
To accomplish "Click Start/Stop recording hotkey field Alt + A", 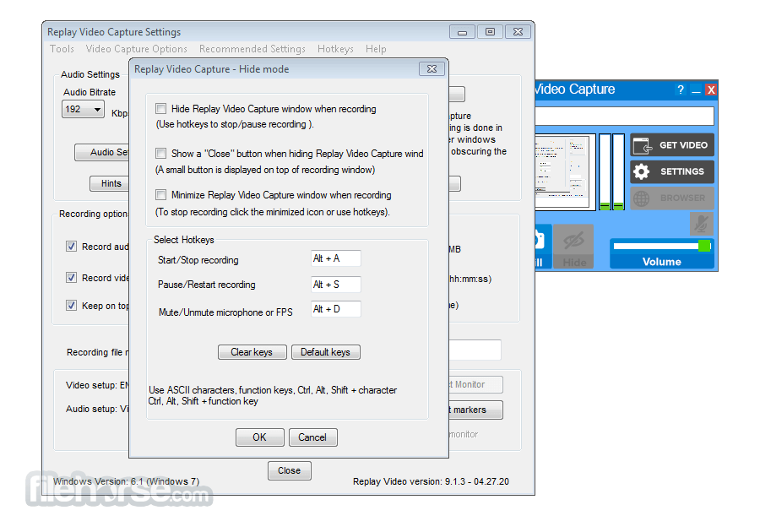I will pos(336,258).
